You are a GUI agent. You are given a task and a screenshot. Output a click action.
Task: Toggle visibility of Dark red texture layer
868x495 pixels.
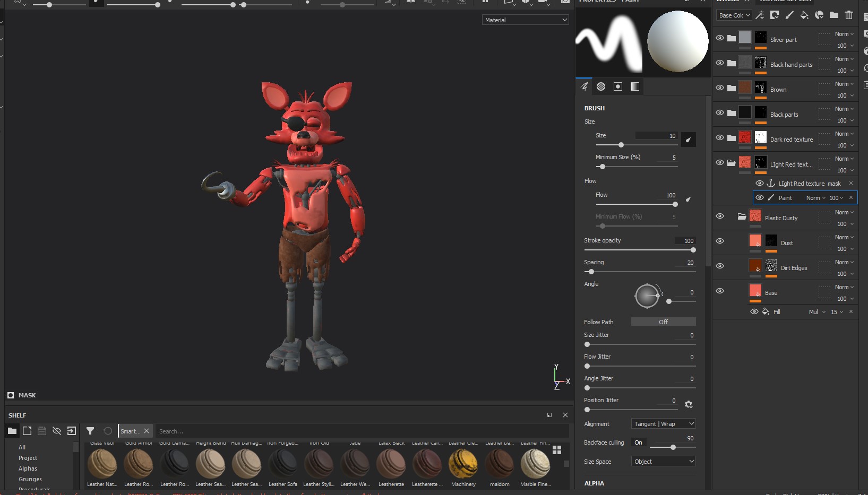pyautogui.click(x=720, y=137)
